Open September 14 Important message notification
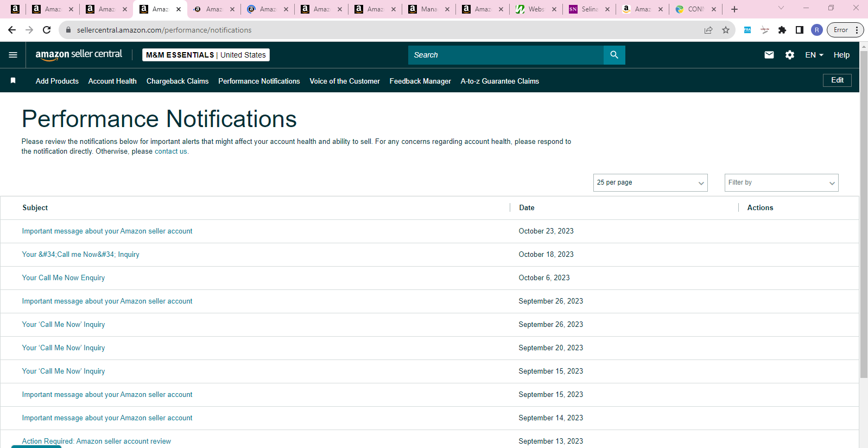The height and width of the screenshot is (448, 868). (x=107, y=418)
